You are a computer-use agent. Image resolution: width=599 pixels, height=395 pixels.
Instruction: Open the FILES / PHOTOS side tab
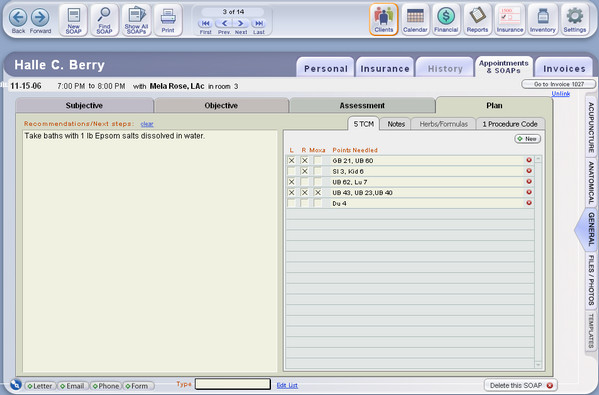(591, 280)
